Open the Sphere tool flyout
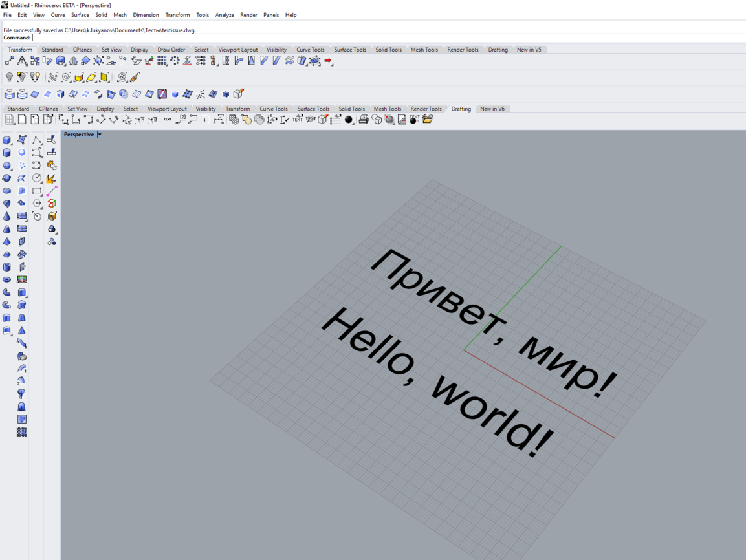This screenshot has height=560, width=746. (x=11, y=169)
